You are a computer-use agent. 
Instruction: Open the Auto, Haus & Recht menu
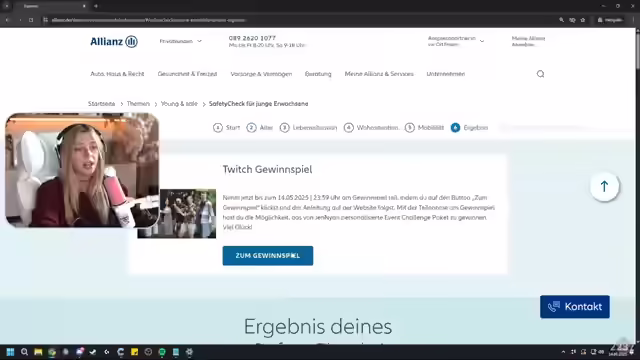[117, 74]
